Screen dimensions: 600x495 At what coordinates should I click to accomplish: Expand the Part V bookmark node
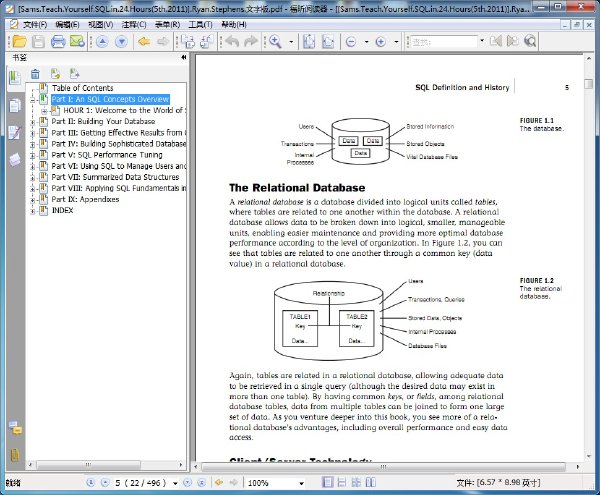[33, 156]
